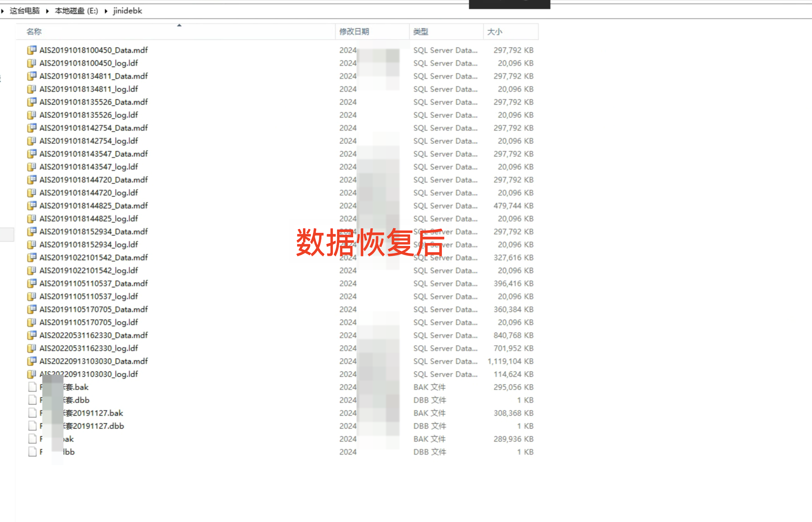Click icon of the 289,936 KB BAK file
812x522 pixels.
click(32, 439)
